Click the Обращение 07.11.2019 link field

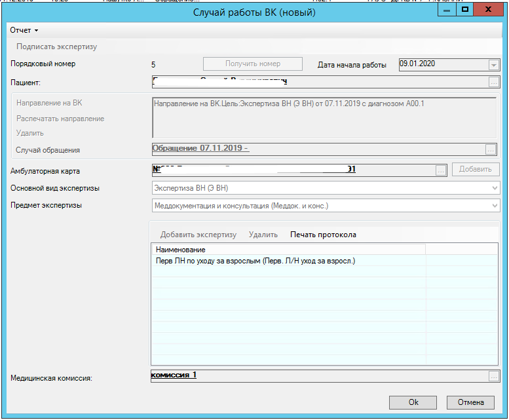(x=200, y=148)
